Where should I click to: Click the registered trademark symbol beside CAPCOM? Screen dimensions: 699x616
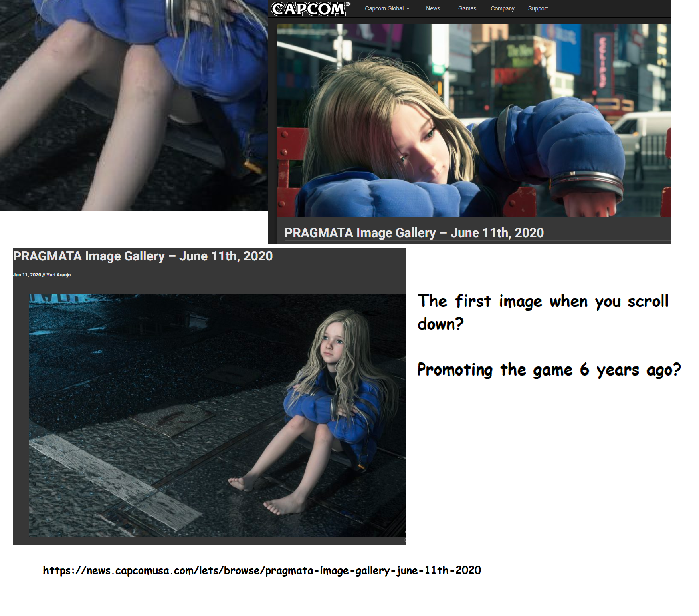click(348, 4)
